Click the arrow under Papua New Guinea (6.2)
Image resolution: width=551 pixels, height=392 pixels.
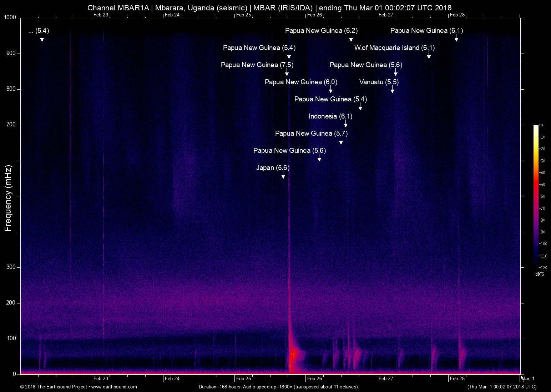[x=351, y=39]
